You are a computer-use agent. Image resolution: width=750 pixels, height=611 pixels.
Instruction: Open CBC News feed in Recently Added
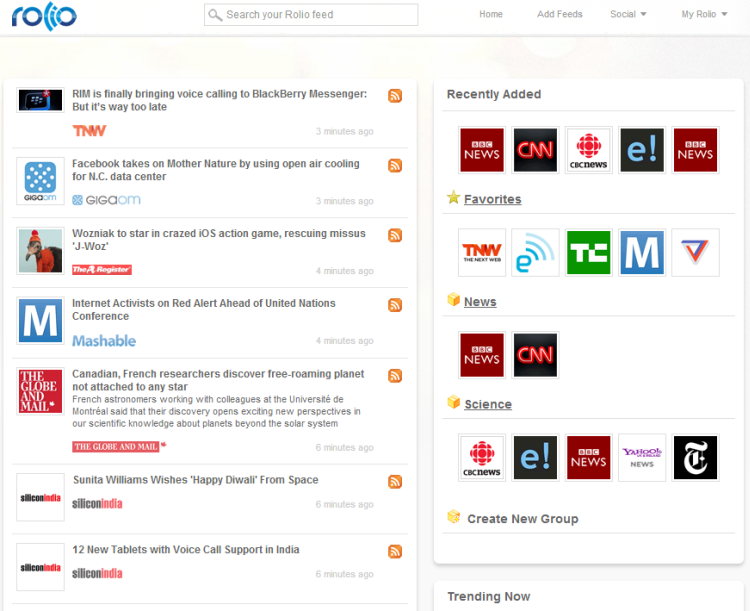click(x=588, y=150)
